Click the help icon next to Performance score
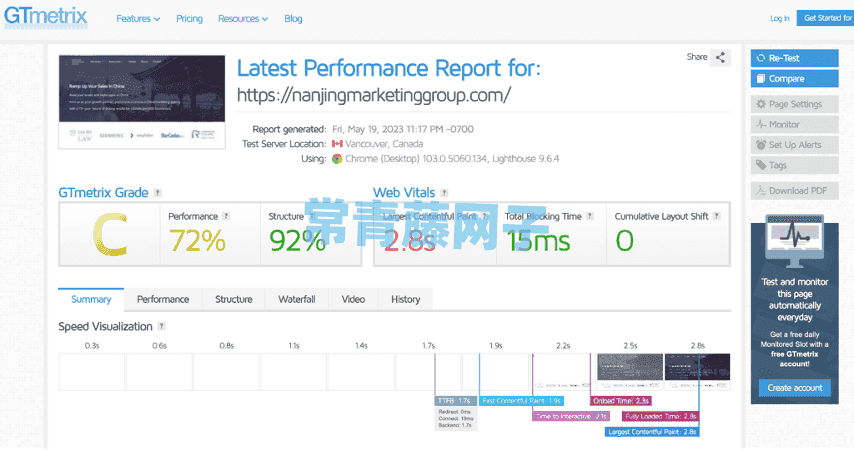 point(226,216)
